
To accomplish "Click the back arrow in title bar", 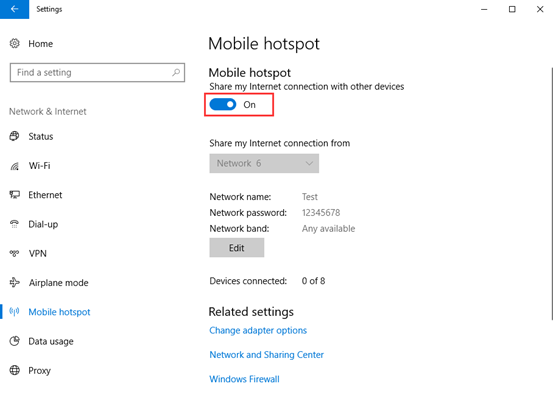I will click(14, 9).
